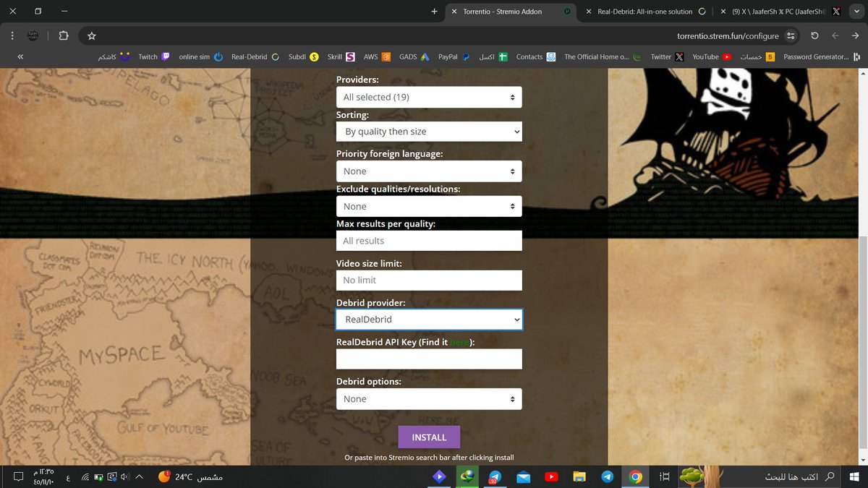Open the Twitch bookmark
Screen dimensions: 868x488
click(x=154, y=56)
